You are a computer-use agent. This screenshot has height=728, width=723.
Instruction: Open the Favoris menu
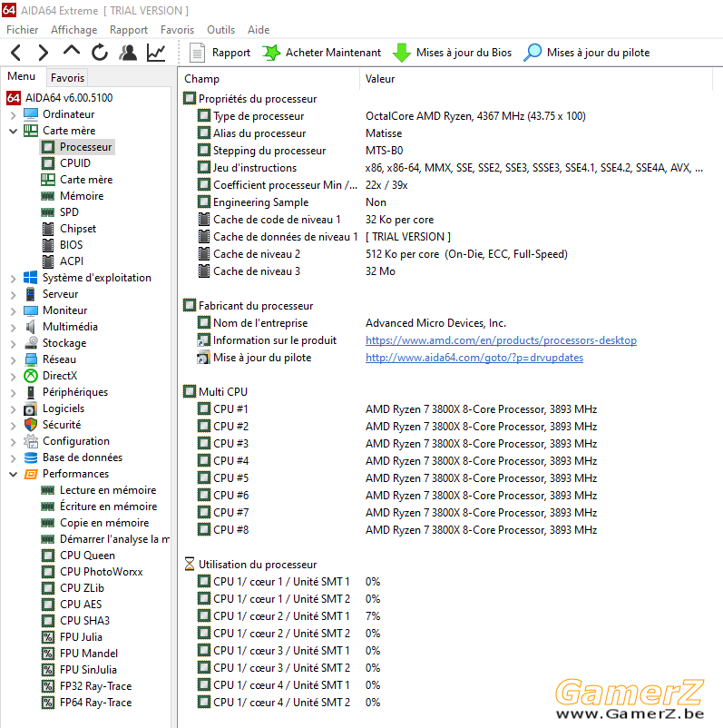[x=177, y=30]
